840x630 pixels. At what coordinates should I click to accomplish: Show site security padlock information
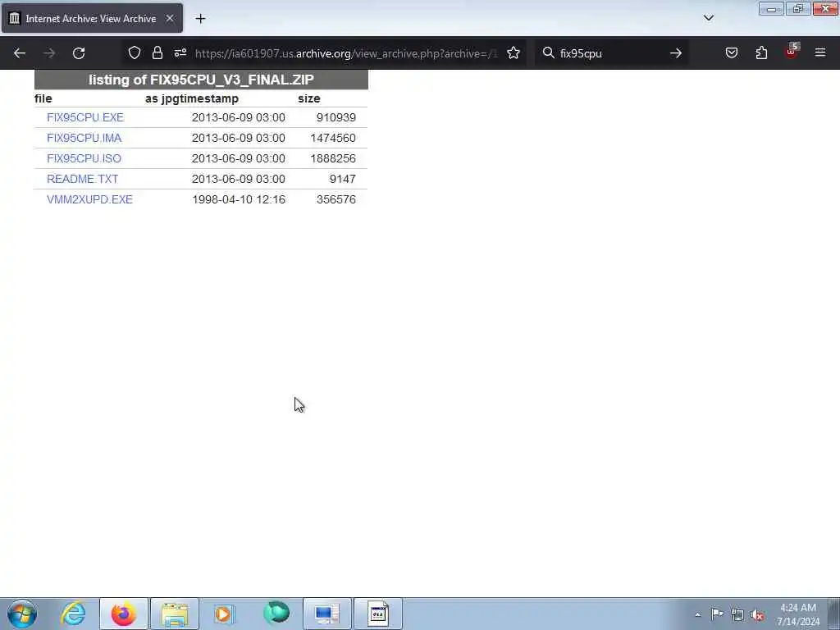click(157, 52)
